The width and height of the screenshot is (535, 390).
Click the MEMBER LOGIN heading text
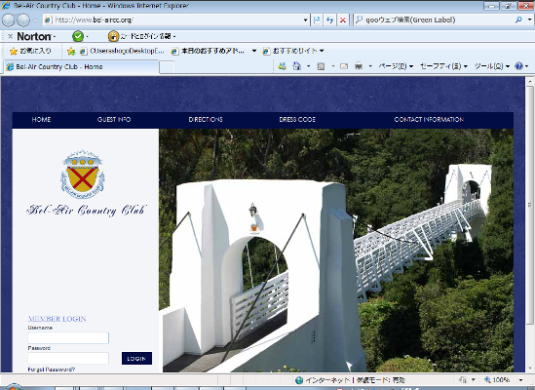pos(57,319)
